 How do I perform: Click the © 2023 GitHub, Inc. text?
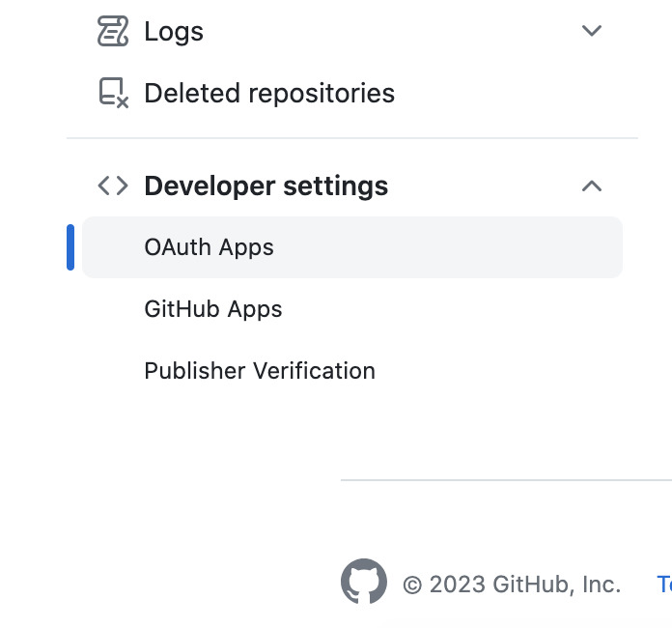coord(511,585)
